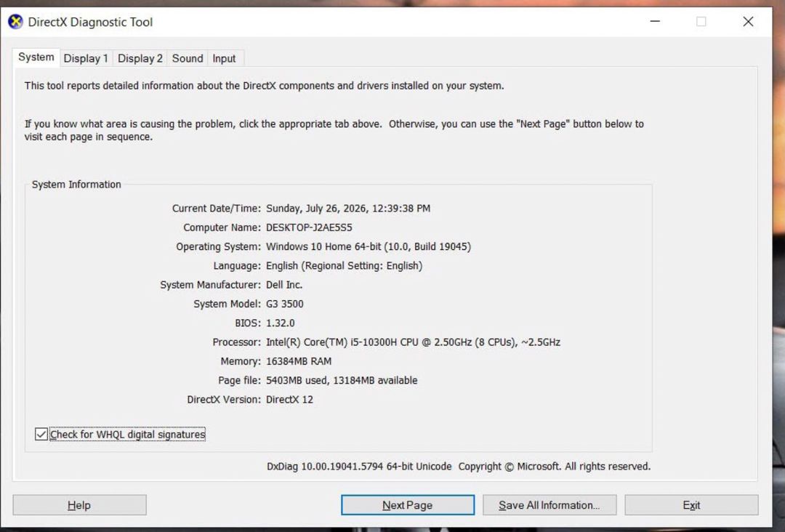Open the Display 1 tab

[86, 59]
